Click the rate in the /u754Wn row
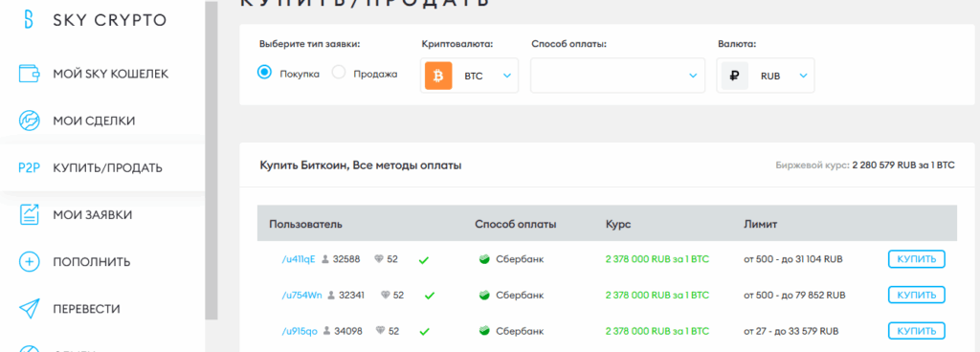The image size is (980, 352). click(657, 295)
